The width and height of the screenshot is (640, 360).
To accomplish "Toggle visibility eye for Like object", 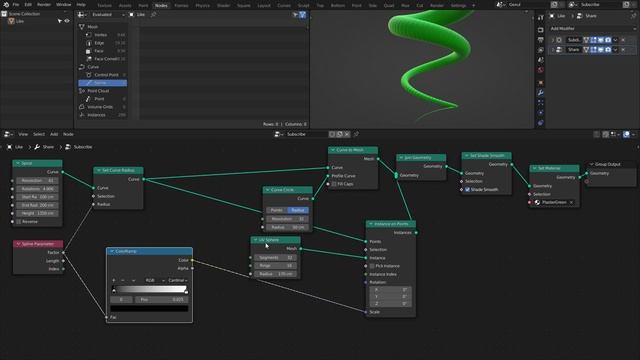I will [x=67, y=21].
